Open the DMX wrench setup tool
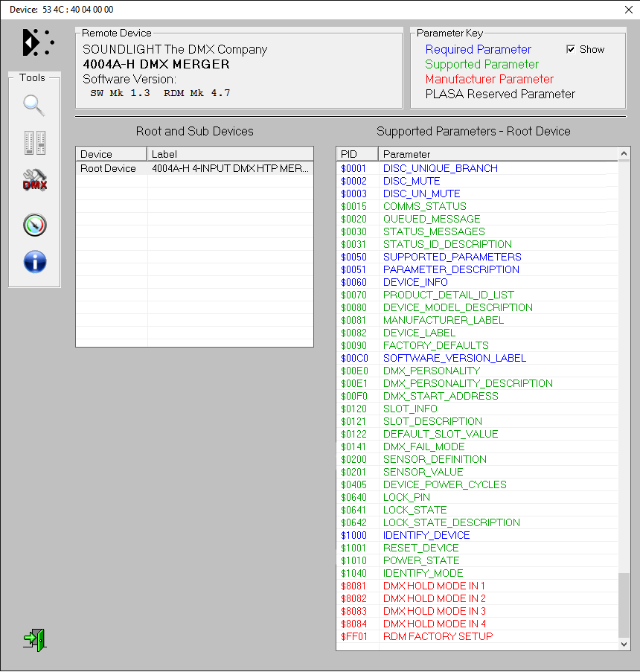 34,182
